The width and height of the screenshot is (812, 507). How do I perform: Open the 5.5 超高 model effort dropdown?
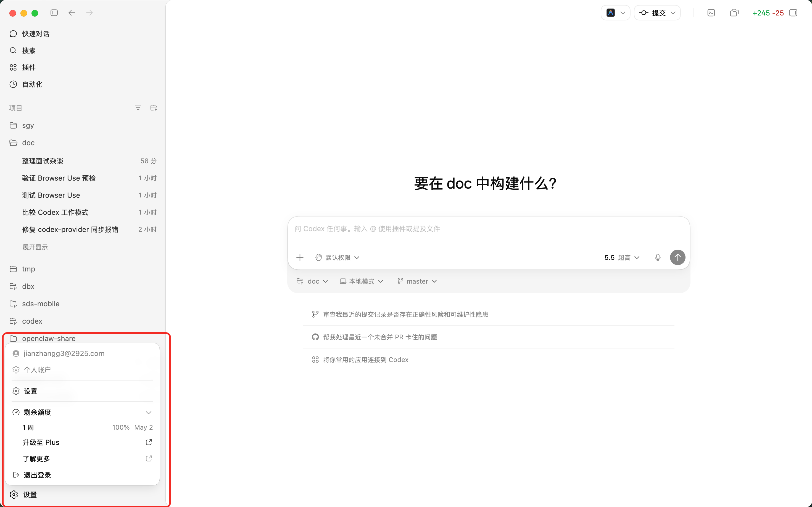click(621, 257)
